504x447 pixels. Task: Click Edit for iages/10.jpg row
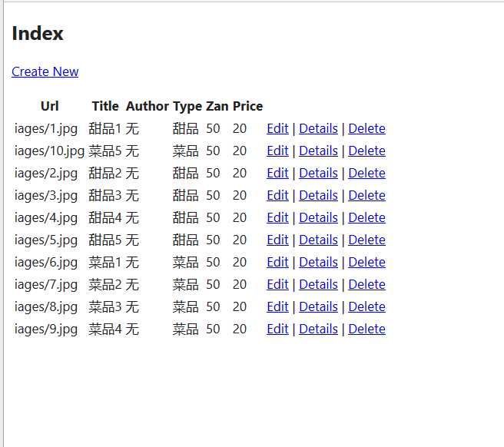[x=277, y=151]
